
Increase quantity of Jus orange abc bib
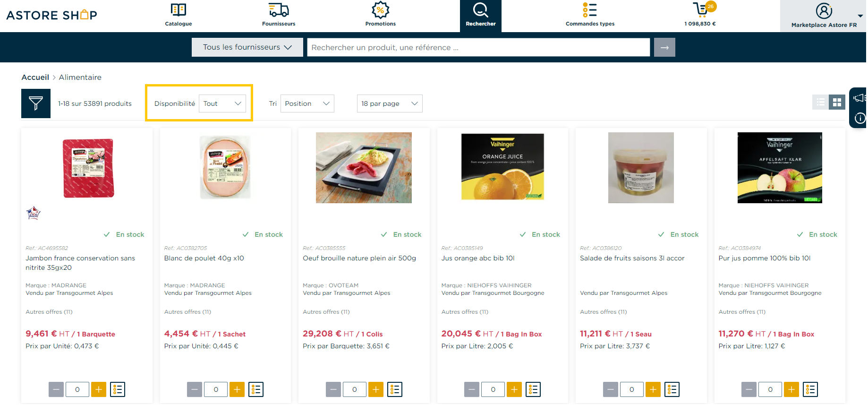(x=514, y=389)
